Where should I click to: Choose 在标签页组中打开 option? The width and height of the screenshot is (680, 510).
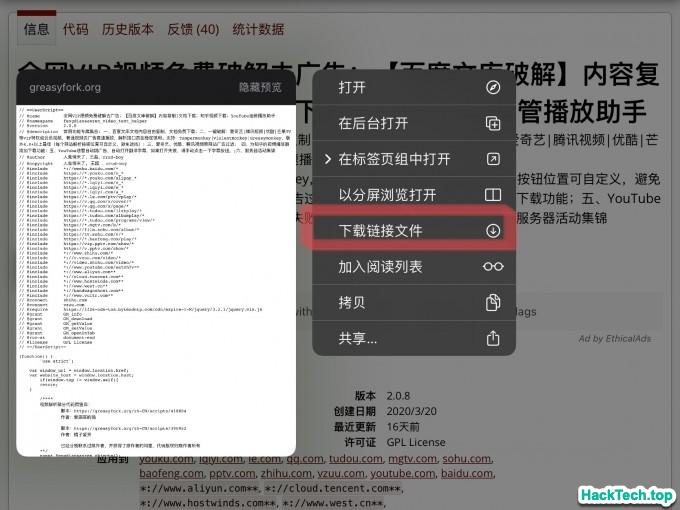pyautogui.click(x=414, y=159)
